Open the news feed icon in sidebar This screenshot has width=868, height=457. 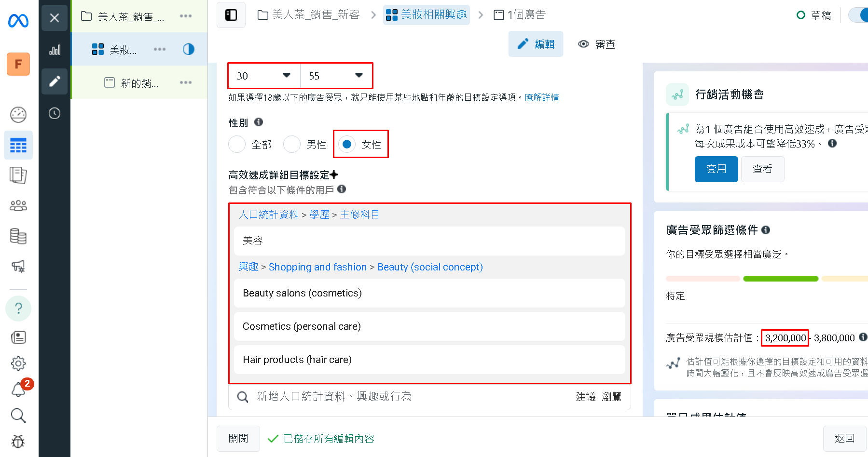click(18, 337)
